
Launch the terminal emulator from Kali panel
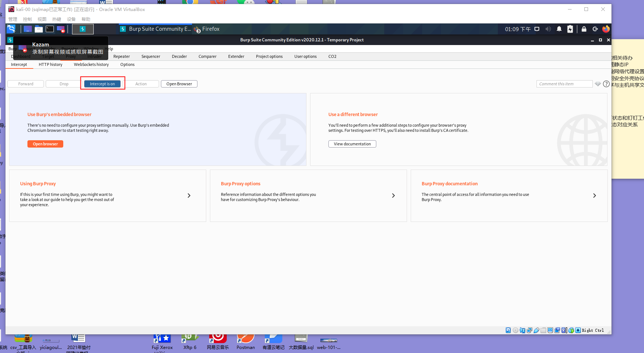[50, 29]
